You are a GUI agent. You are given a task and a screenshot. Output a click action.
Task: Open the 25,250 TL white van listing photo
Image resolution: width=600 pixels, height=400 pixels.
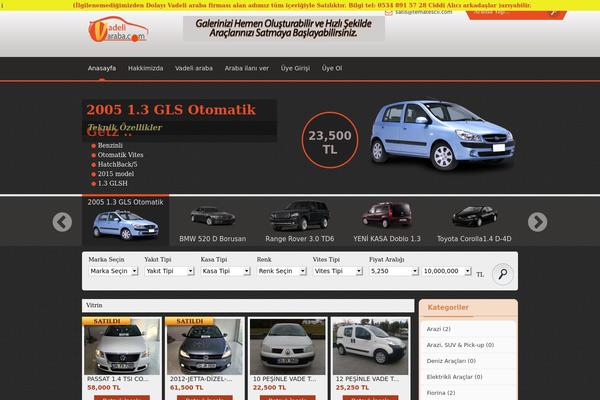370,347
